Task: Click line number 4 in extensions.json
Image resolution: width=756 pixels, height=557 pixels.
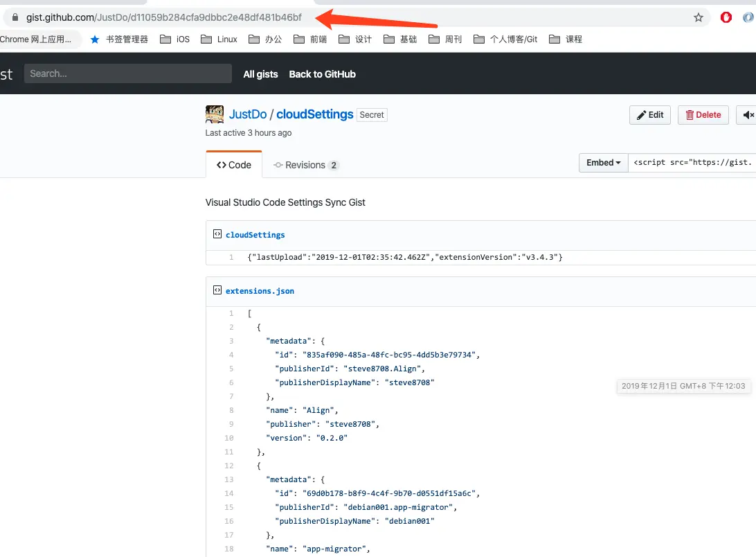Action: click(231, 355)
